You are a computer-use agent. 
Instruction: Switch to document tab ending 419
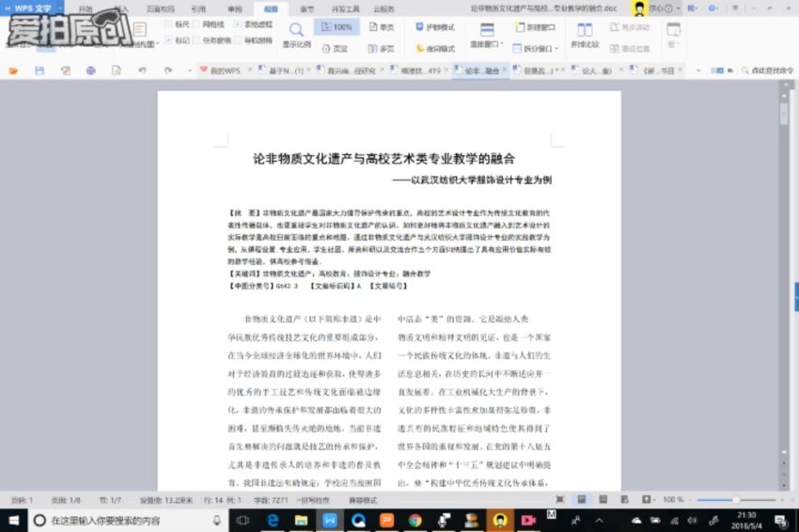pos(418,70)
